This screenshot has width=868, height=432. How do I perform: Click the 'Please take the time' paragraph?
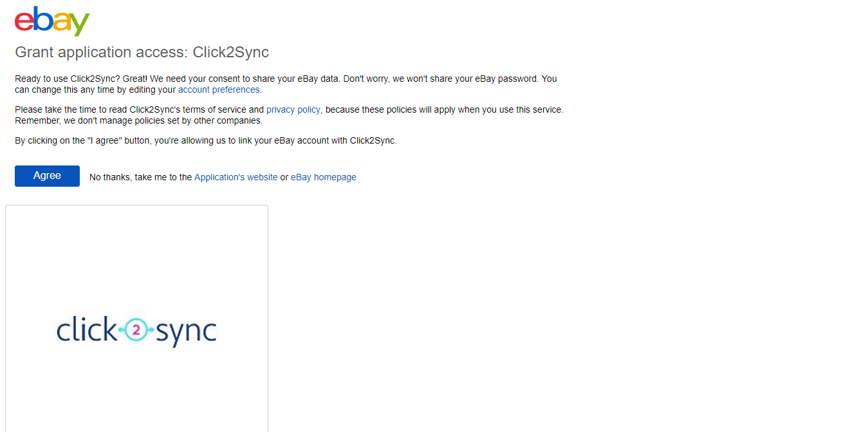tap(289, 115)
